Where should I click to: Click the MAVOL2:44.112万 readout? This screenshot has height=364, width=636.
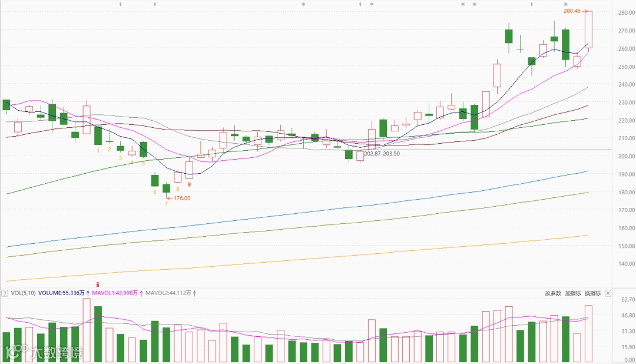pyautogui.click(x=168, y=293)
